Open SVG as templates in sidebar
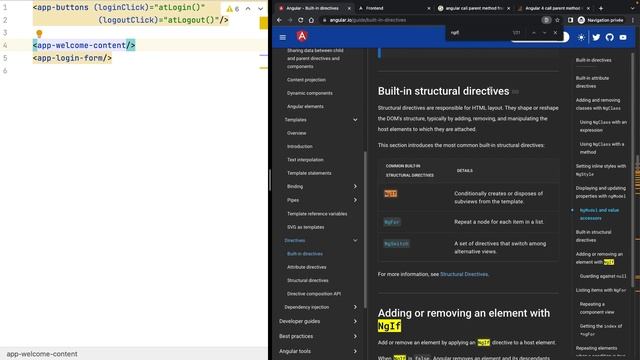Image resolution: width=640 pixels, height=360 pixels. point(306,227)
